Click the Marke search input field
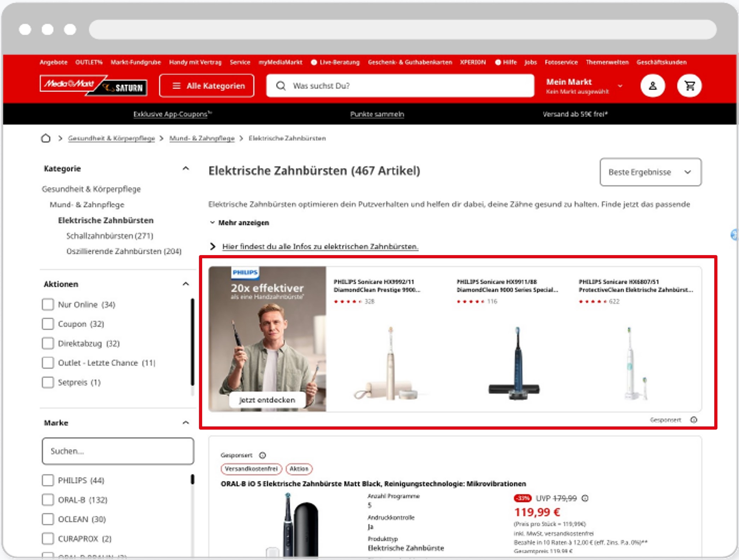The image size is (739, 560). pyautogui.click(x=118, y=451)
